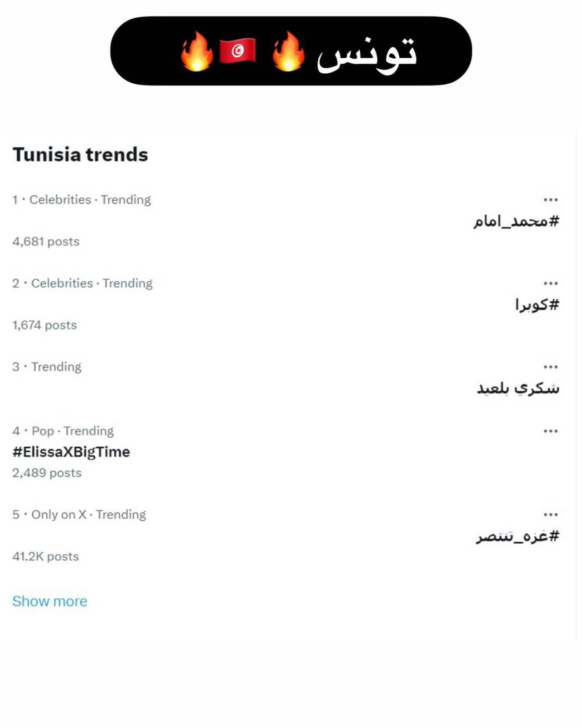Click the Tunisia flag emoji in banner
Viewport: 582px width, 728px height.
click(x=237, y=51)
